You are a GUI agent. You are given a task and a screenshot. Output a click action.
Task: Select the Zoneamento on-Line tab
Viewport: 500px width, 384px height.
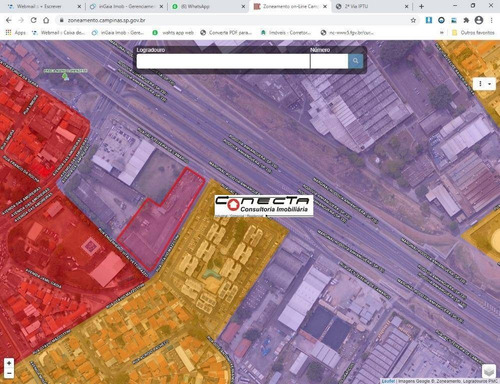pyautogui.click(x=290, y=6)
